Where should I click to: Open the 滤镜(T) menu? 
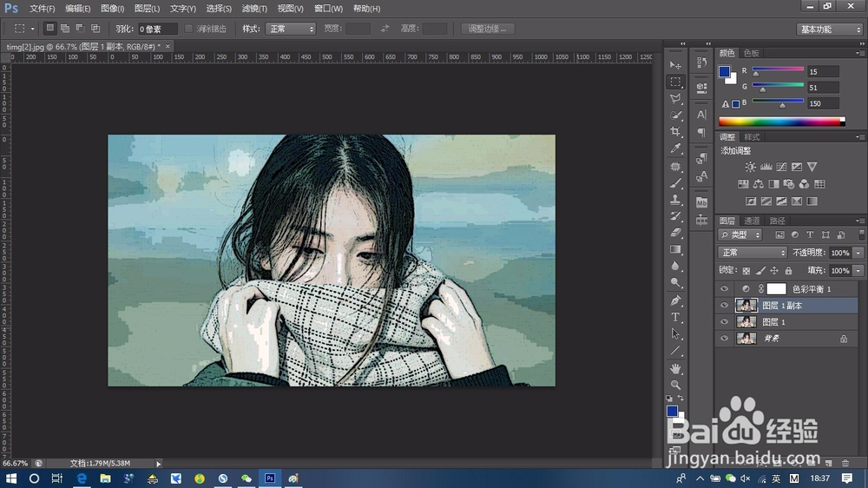tap(254, 9)
